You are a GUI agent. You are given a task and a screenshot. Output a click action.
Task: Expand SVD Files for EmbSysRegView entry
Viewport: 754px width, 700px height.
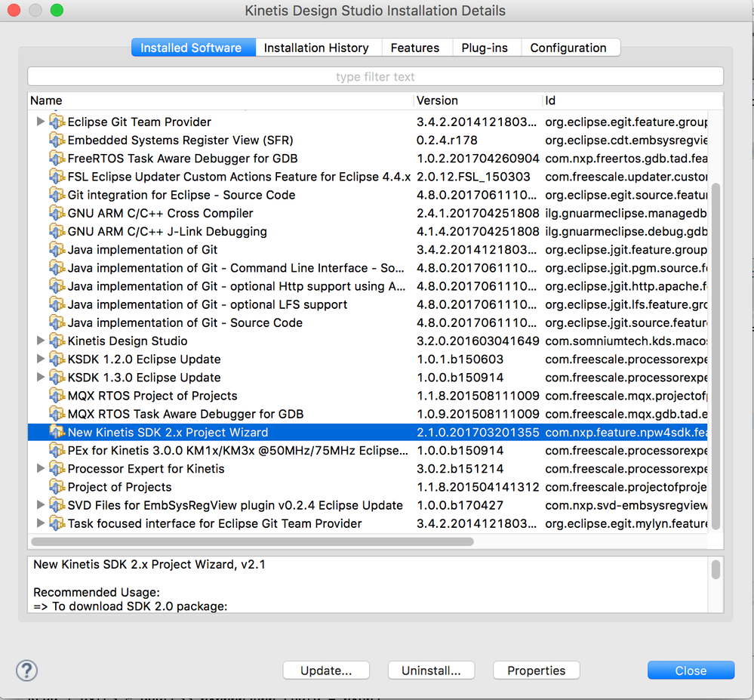coord(41,505)
